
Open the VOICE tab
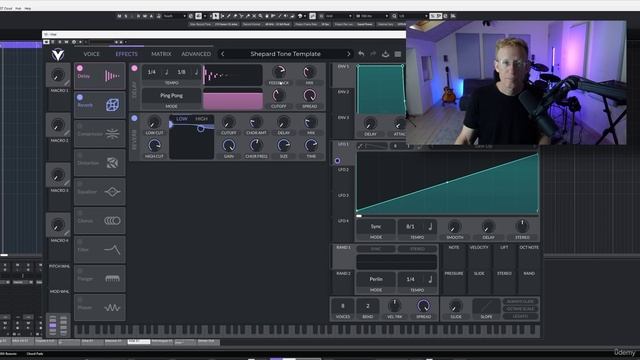point(91,54)
